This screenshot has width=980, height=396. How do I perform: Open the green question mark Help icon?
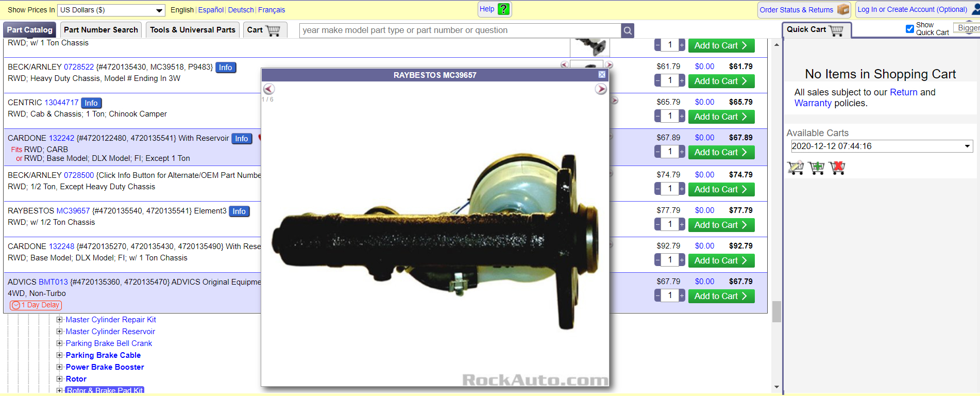click(504, 9)
